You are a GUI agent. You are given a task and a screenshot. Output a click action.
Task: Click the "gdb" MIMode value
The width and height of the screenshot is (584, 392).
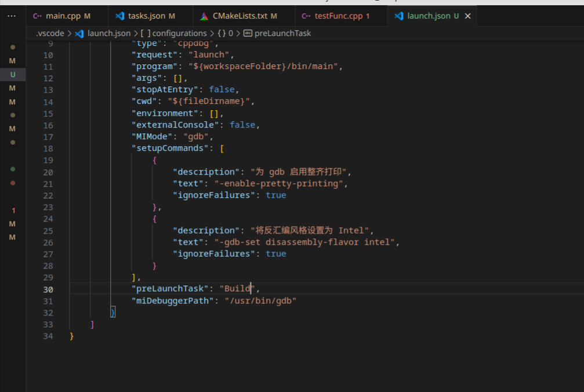196,137
